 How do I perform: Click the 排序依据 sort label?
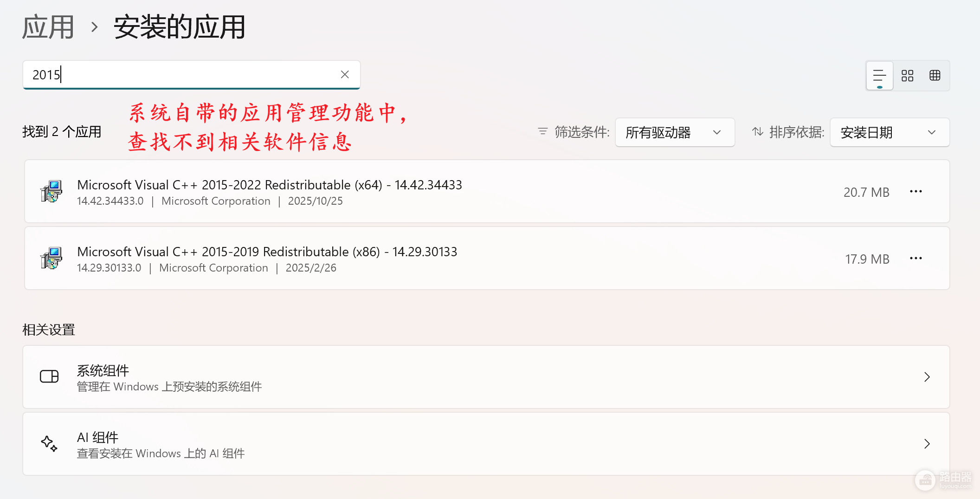pos(797,132)
